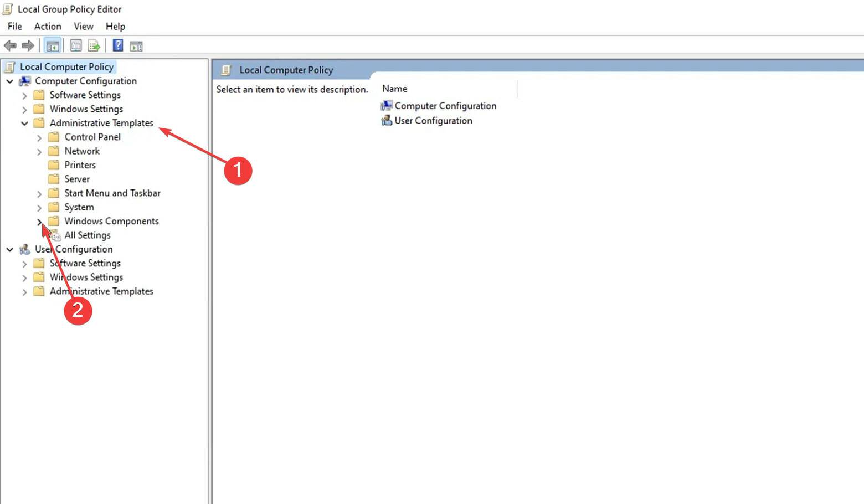Click the Name column header

click(394, 88)
